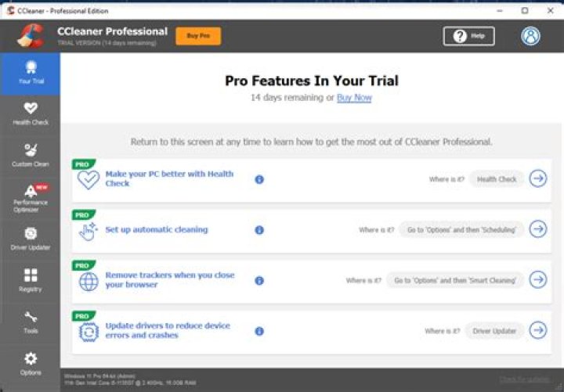Click the Driver Updater pill button
564x392 pixels.
coord(494,331)
